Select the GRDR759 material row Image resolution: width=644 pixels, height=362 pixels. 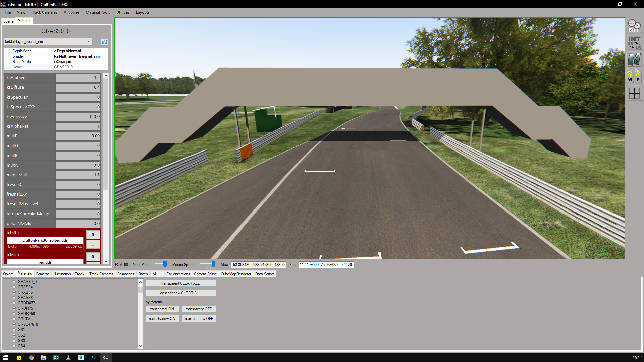[x=26, y=314]
